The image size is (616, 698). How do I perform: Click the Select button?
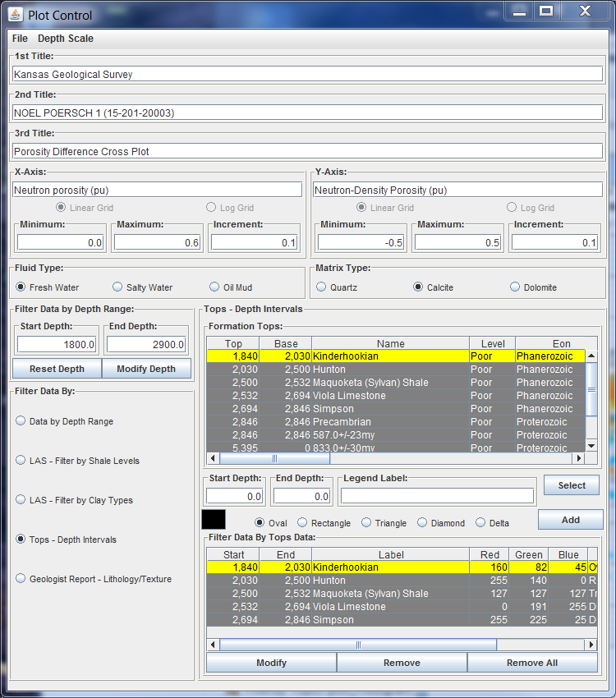[x=572, y=485]
